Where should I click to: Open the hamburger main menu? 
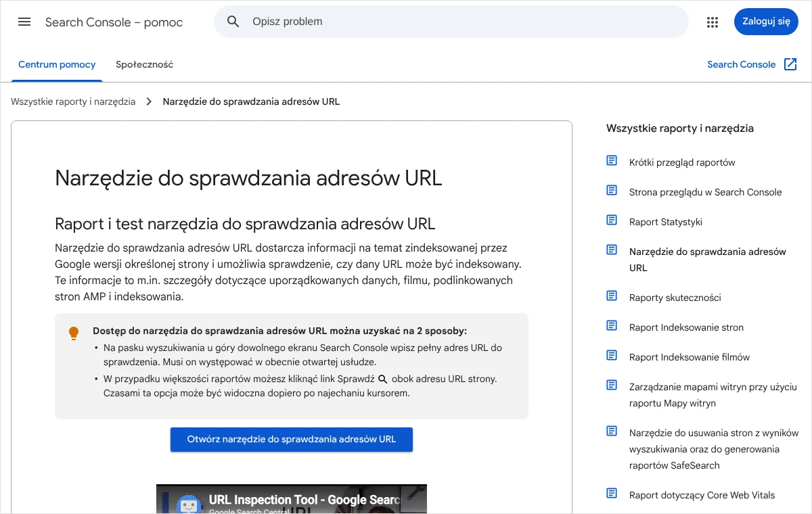(x=24, y=22)
